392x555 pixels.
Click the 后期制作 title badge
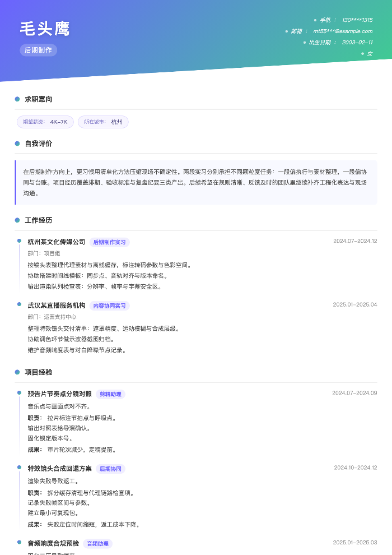(x=38, y=50)
